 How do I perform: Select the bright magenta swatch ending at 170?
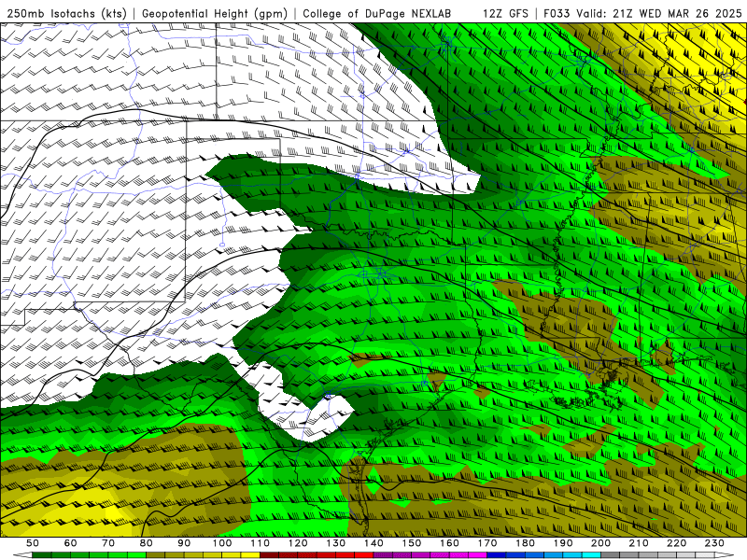[x=477, y=554]
